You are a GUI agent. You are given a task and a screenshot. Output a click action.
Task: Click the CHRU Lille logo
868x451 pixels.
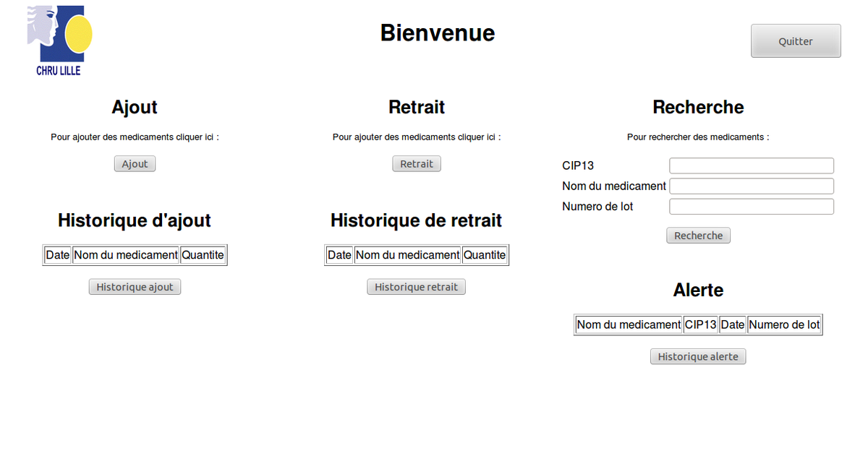pyautogui.click(x=59, y=40)
